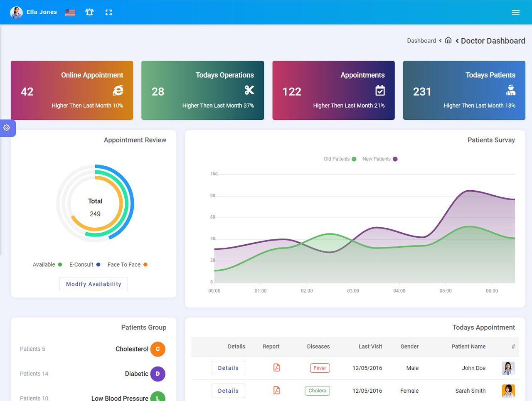The image size is (532, 401).
Task: Sort table by Last Visit column
Action: pos(370,347)
